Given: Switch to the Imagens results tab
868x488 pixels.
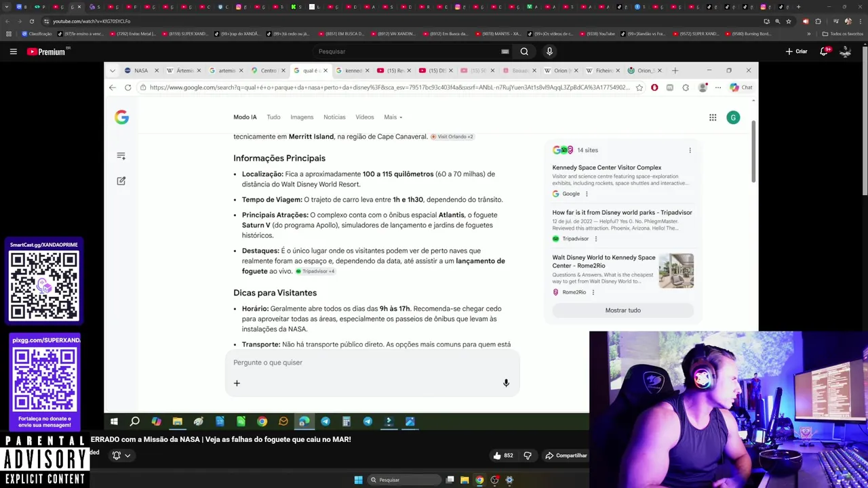Looking at the screenshot, I should coord(302,117).
